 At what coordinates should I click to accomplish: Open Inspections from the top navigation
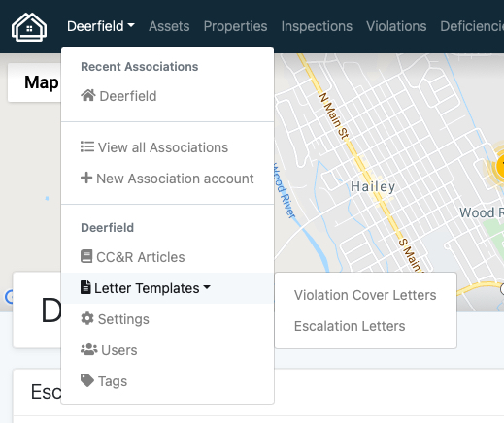(x=317, y=26)
